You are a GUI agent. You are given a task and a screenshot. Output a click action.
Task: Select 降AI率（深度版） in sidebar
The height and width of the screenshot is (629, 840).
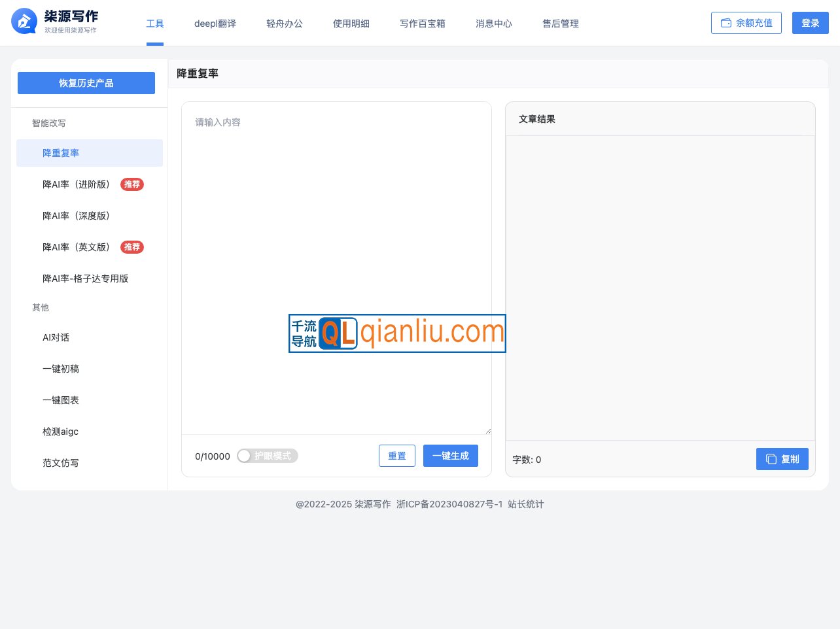76,216
